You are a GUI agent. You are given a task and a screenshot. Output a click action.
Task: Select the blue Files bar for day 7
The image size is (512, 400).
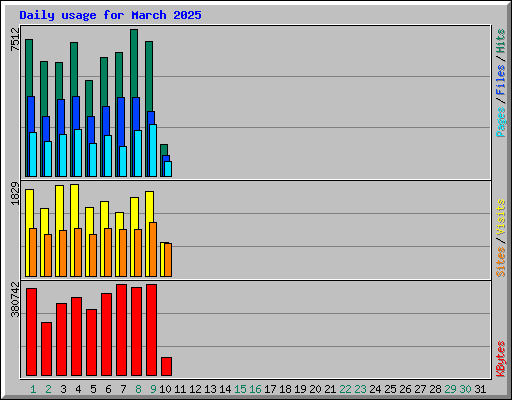(x=121, y=122)
